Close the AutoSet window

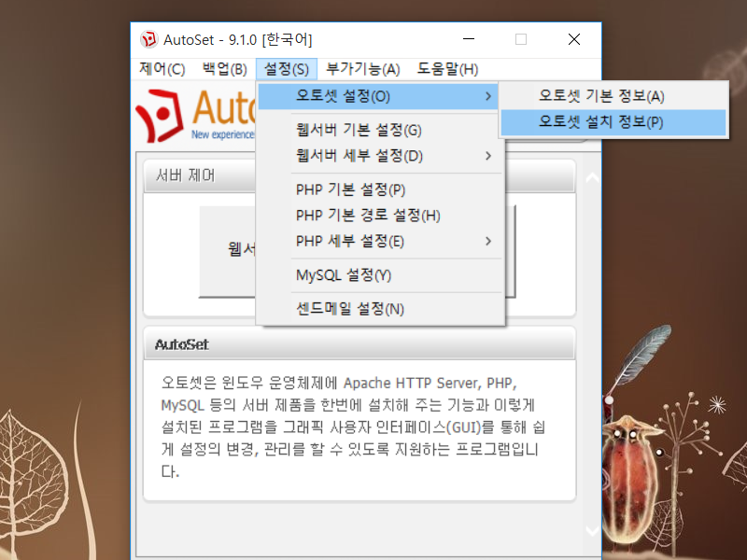[574, 39]
